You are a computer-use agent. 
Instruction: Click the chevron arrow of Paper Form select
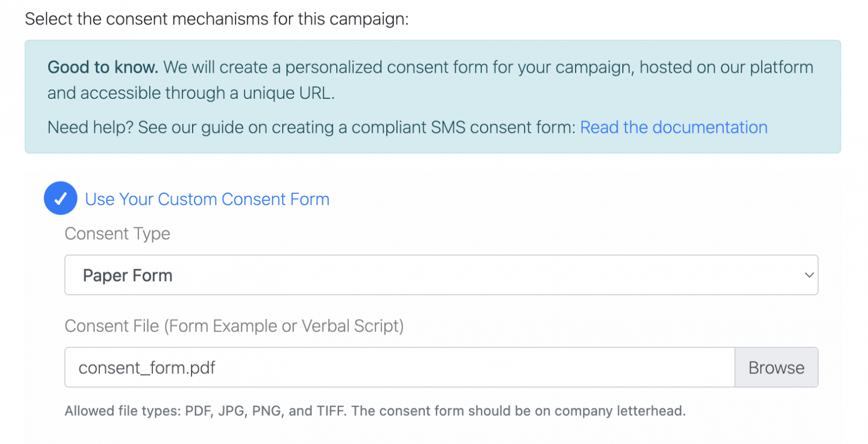pyautogui.click(x=809, y=275)
